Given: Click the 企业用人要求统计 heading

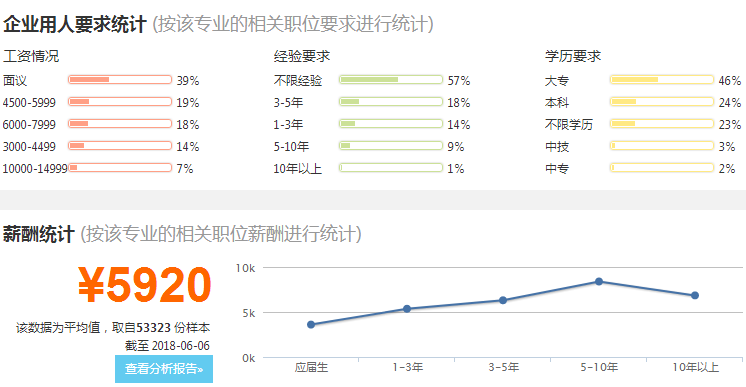Looking at the screenshot, I should [x=74, y=24].
